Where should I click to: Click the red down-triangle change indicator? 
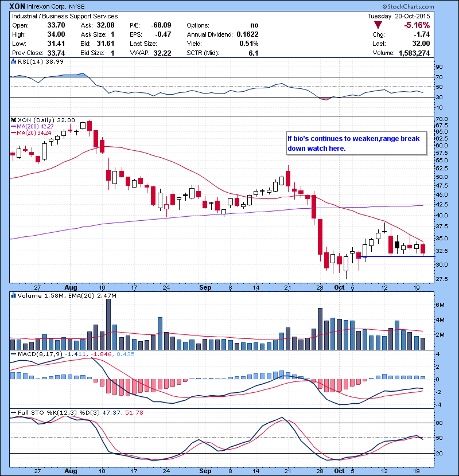point(378,25)
